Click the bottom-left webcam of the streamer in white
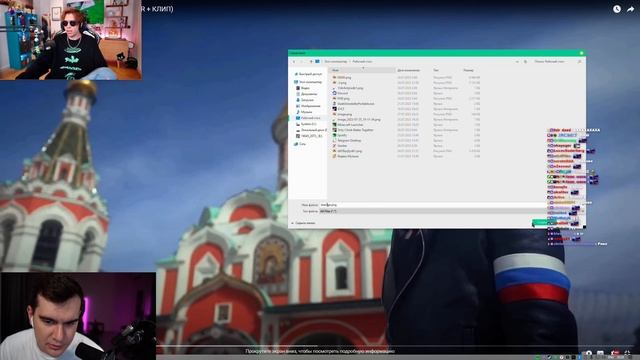640x360 pixels. coord(78,316)
